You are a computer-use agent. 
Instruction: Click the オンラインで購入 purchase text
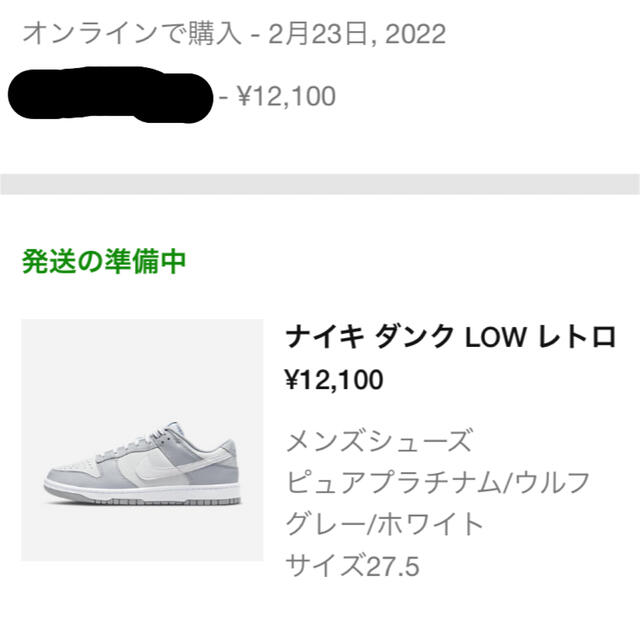[132, 33]
